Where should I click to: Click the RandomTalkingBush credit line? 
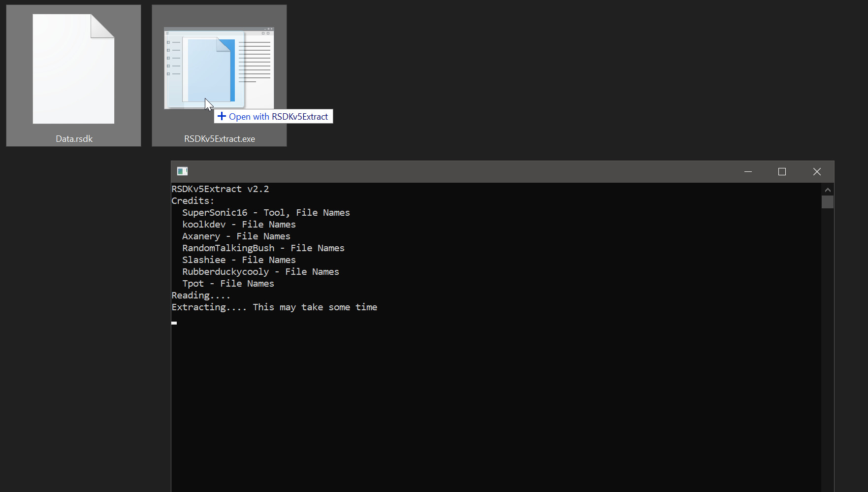click(x=263, y=248)
